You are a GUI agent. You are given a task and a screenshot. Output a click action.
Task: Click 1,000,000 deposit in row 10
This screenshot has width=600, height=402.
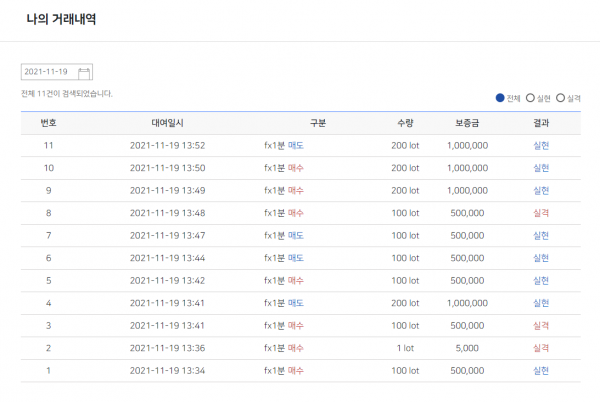[467, 168]
